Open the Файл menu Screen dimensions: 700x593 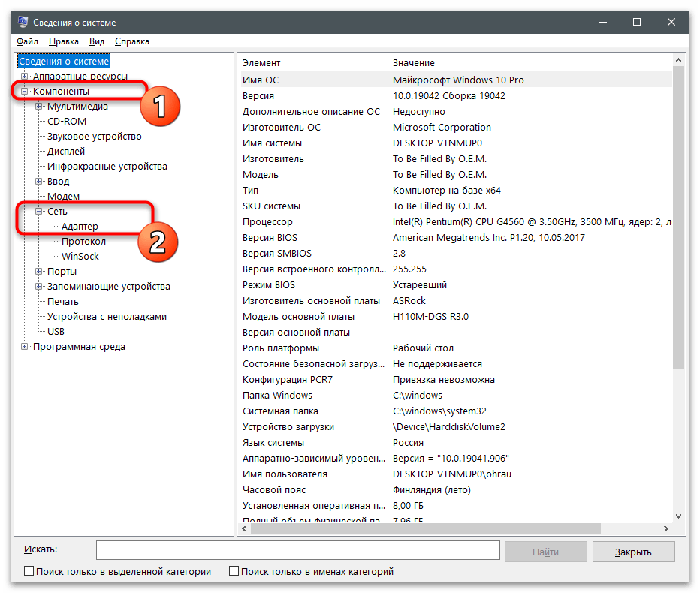[27, 41]
